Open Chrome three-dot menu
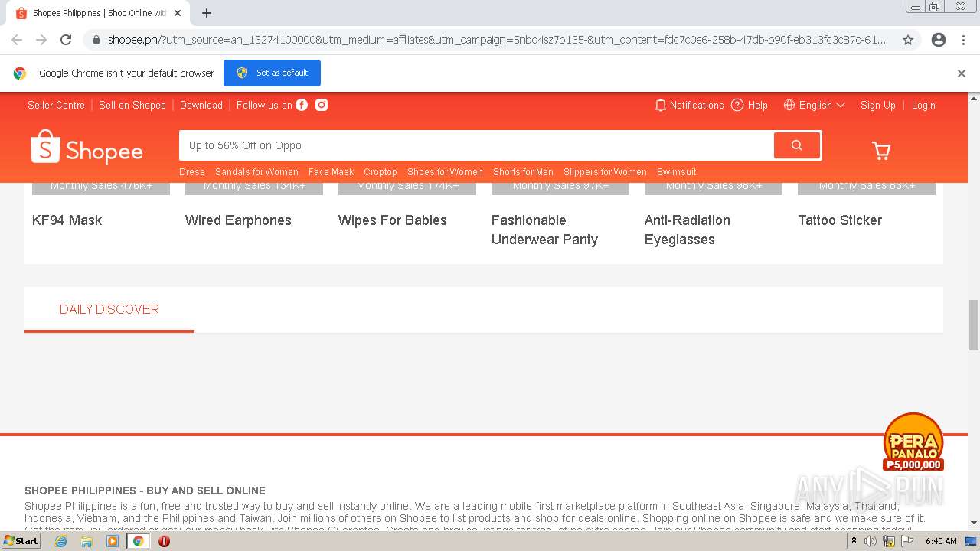The width and height of the screenshot is (980, 551). pos(963,40)
